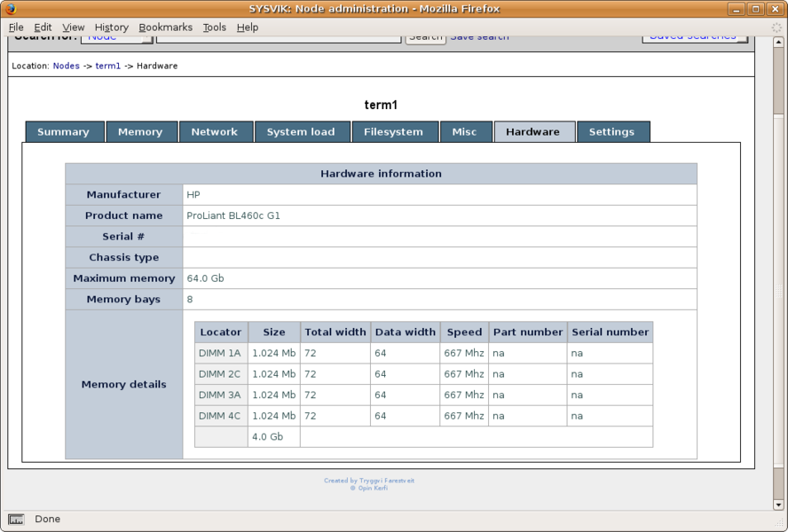The width and height of the screenshot is (788, 532).
Task: Click the 4.0 Gb total size cell
Action: pos(274,437)
